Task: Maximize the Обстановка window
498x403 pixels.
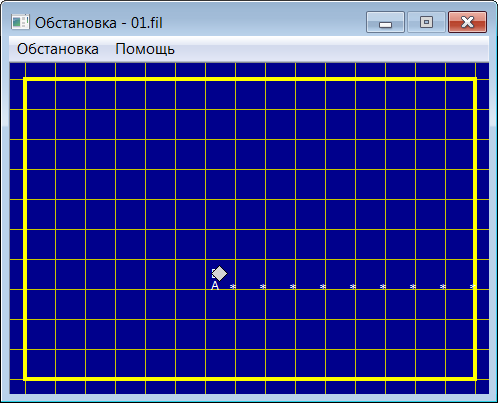Action: point(426,22)
